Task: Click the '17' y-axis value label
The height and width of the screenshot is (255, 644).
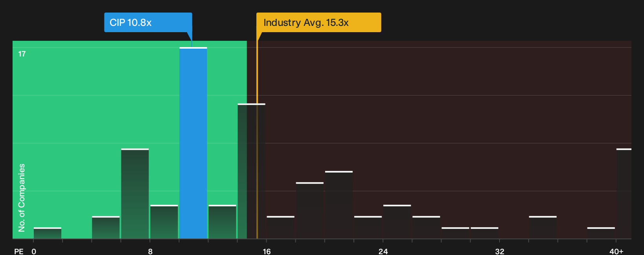Action: pos(22,54)
